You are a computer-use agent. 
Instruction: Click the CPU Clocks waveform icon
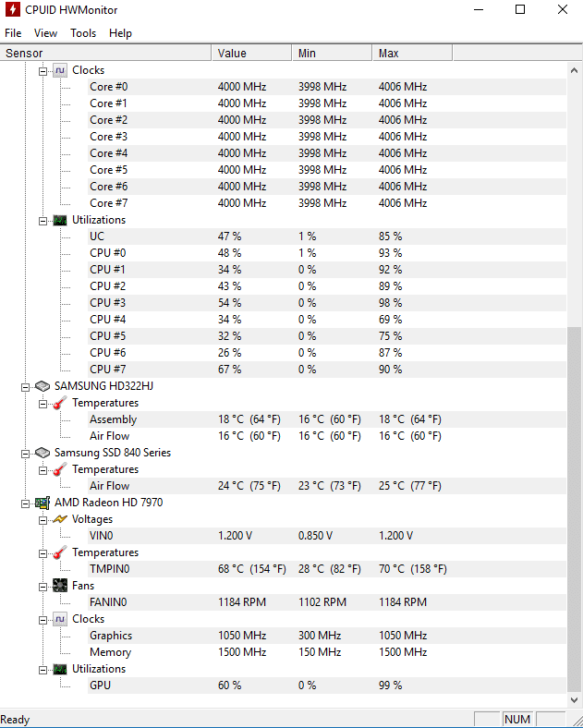(x=60, y=70)
